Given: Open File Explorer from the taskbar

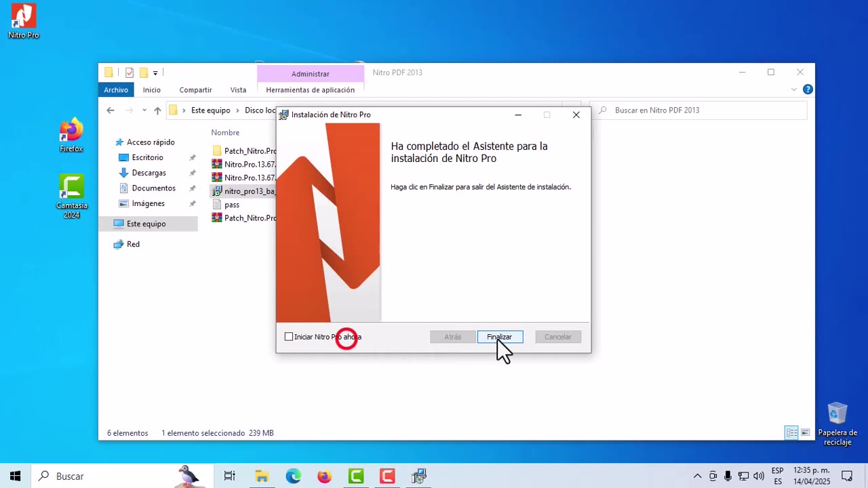Looking at the screenshot, I should (262, 476).
